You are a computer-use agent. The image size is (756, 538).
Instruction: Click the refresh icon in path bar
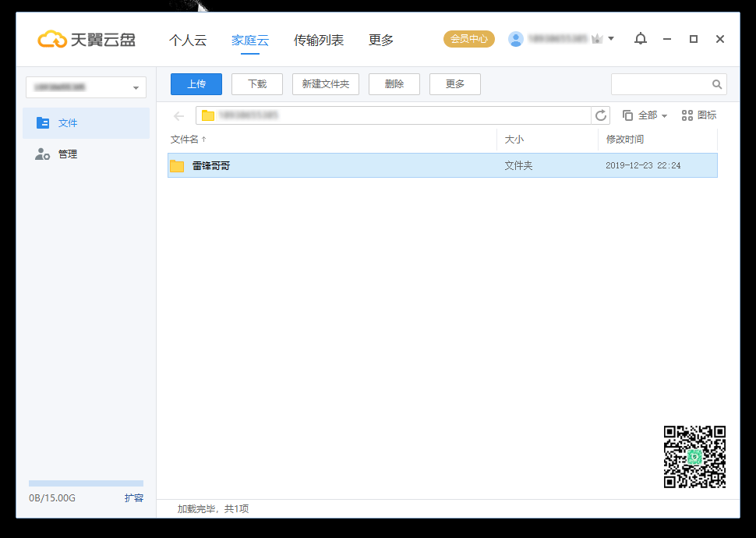[x=601, y=115]
